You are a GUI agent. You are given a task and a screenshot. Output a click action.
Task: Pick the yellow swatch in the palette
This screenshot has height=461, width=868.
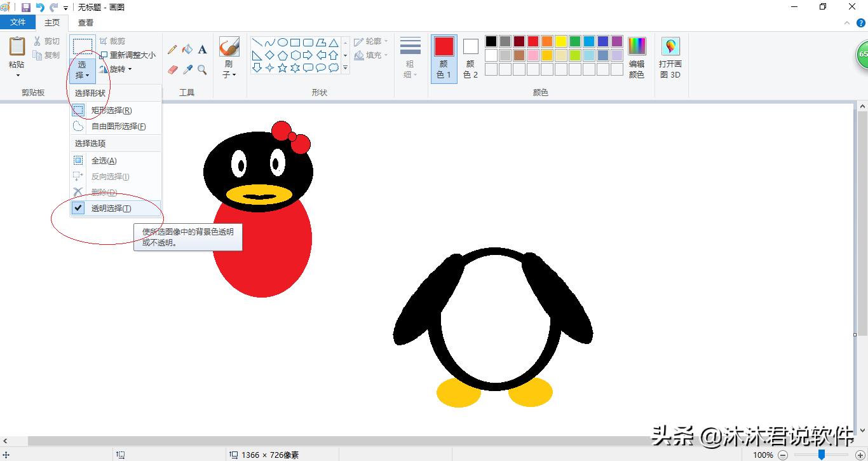tap(561, 41)
